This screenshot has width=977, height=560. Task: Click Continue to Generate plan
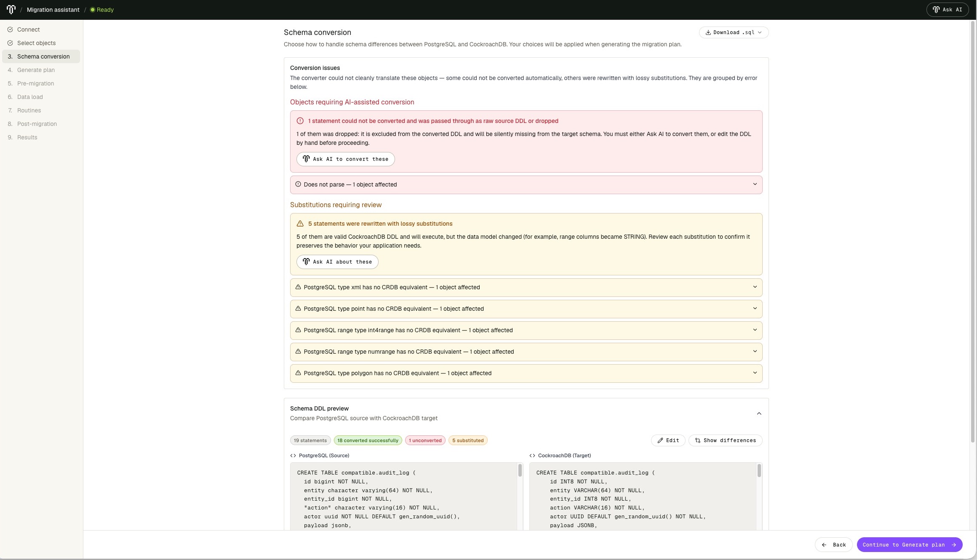tap(910, 545)
